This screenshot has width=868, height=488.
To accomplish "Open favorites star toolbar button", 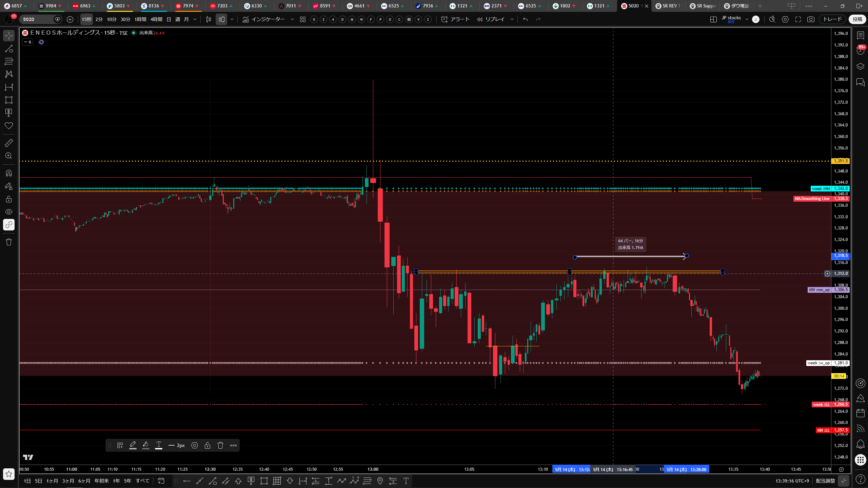I will 9,474.
